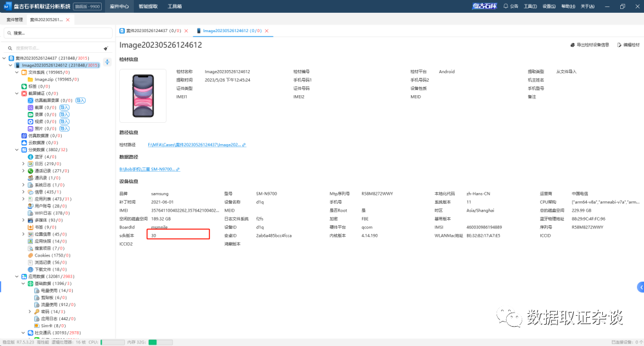Collapse the 分类数据 node
This screenshot has width=644, height=346.
pyautogui.click(x=17, y=150)
